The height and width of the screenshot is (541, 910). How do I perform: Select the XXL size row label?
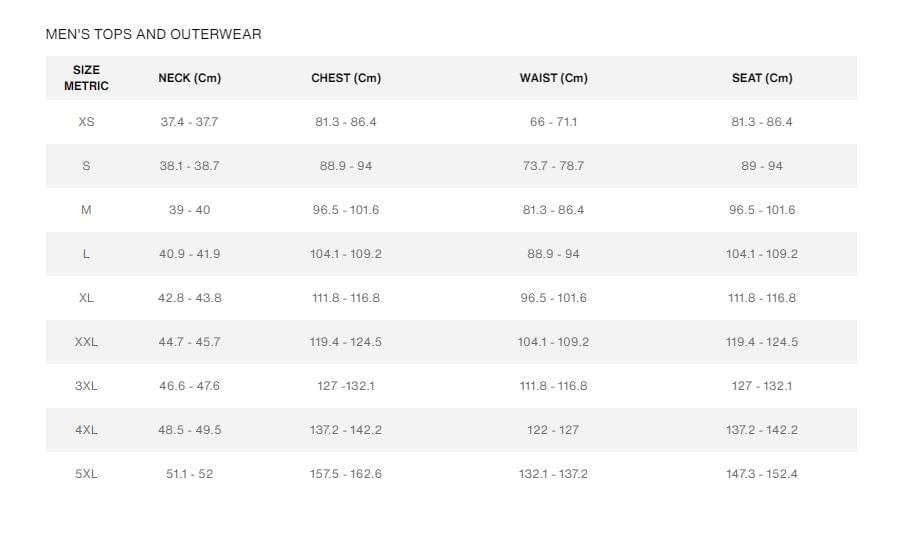pyautogui.click(x=86, y=342)
